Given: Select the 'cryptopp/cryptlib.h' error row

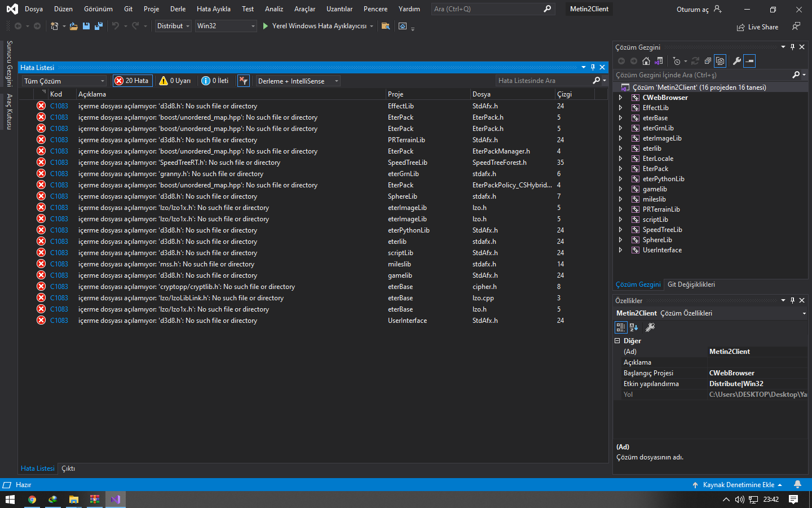Looking at the screenshot, I should point(314,287).
